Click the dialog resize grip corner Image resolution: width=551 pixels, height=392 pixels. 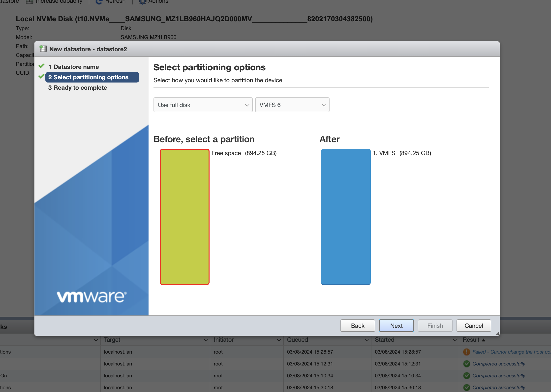[x=497, y=334]
